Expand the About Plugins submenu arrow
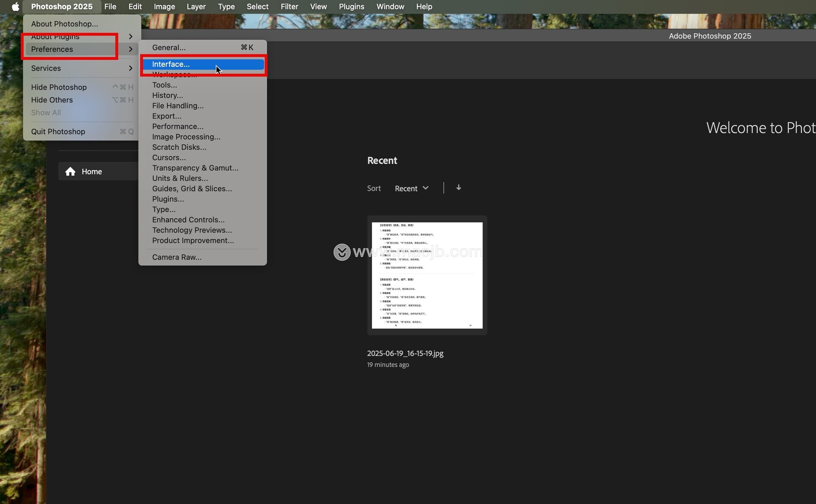The height and width of the screenshot is (504, 816). [x=130, y=37]
